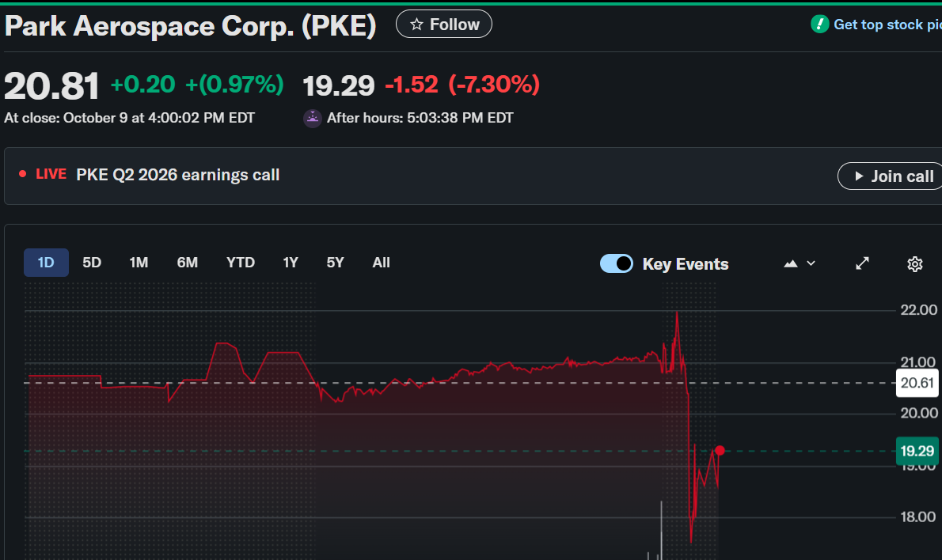Switch chart to YTD range
942x560 pixels.
[241, 263]
